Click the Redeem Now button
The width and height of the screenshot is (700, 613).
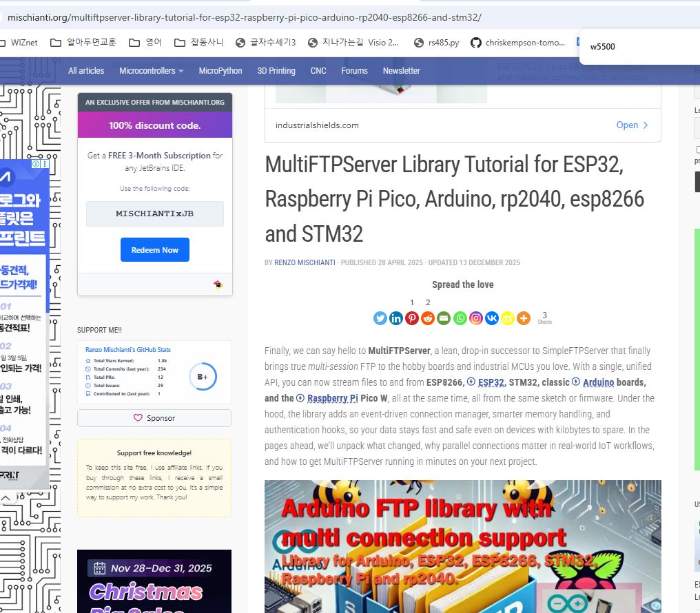coord(155,250)
